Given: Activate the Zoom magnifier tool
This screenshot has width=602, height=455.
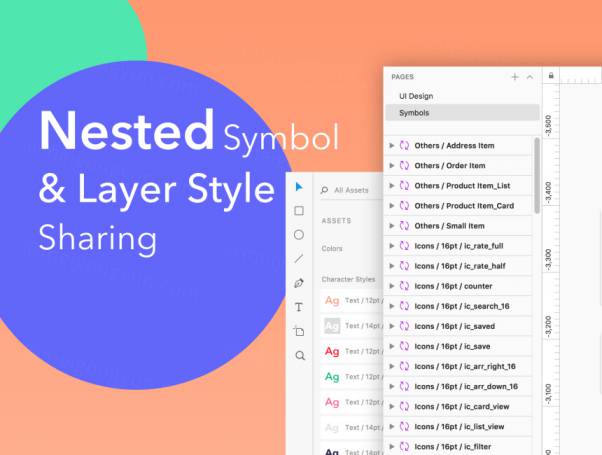Looking at the screenshot, I should pyautogui.click(x=299, y=355).
